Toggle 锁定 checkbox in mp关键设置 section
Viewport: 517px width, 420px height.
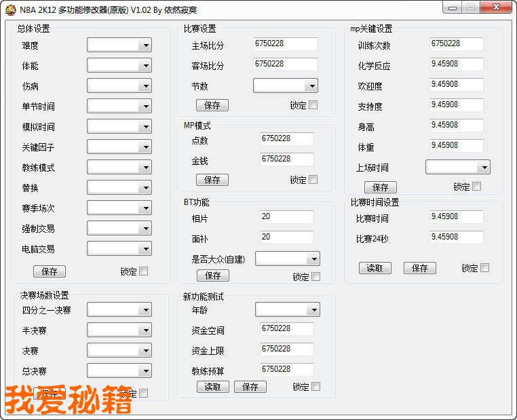click(477, 187)
